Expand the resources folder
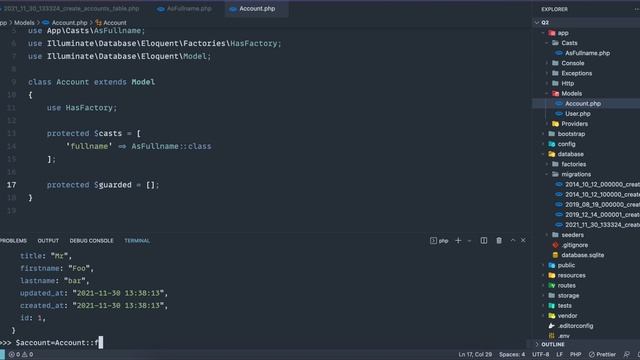Viewport: 640px width, 360px height. tap(571, 276)
